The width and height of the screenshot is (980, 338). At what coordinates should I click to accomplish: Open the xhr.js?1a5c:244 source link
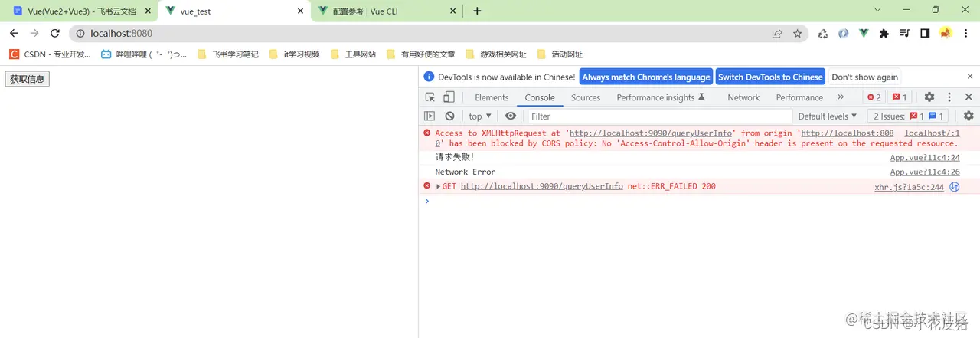click(x=910, y=187)
